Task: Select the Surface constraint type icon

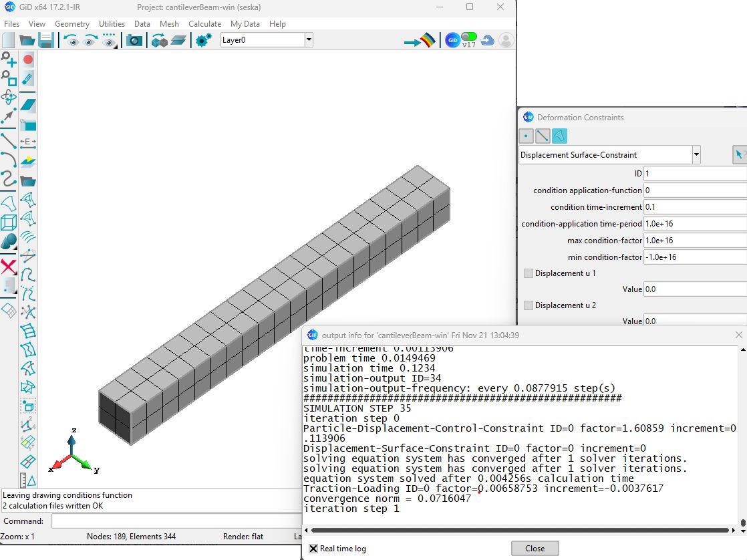Action: click(560, 136)
